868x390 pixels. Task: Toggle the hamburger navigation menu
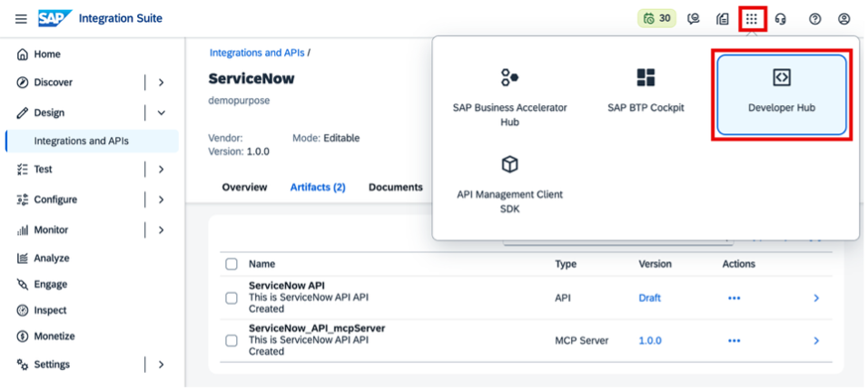pyautogui.click(x=21, y=19)
